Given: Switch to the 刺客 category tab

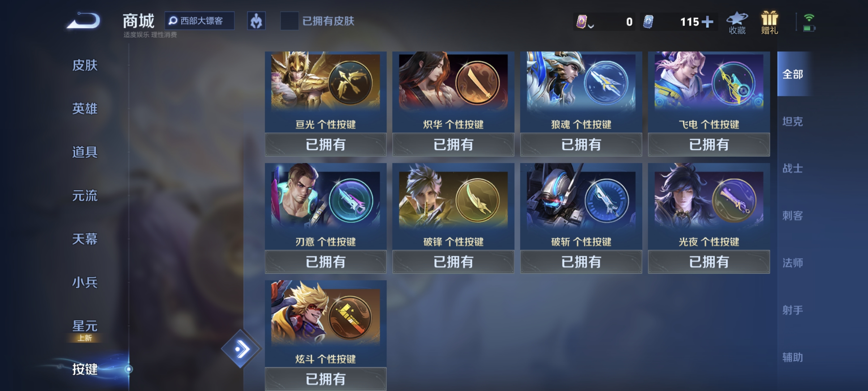Looking at the screenshot, I should click(x=793, y=216).
